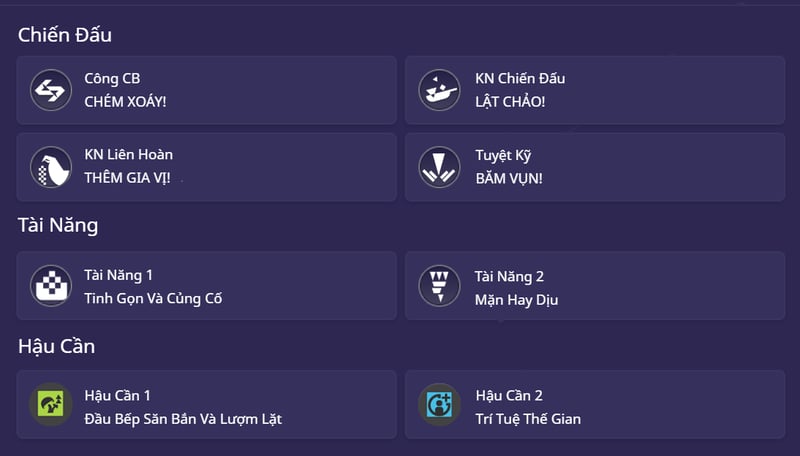Open Đầu Bếp Săn Bắn Và Lượm Lặt
Screen dimensions: 800x456
click(183, 418)
